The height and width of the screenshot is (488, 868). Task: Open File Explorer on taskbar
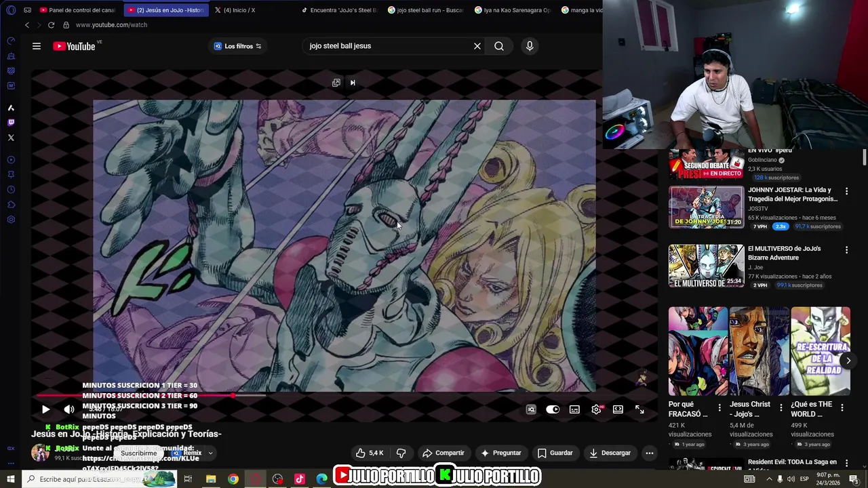tap(211, 479)
